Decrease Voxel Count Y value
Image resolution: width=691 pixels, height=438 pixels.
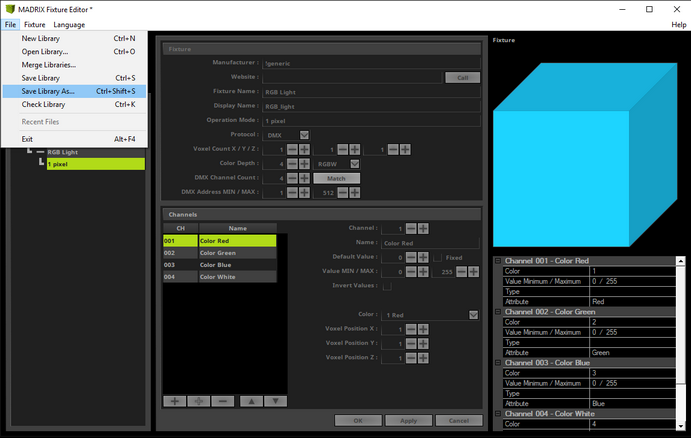click(342, 149)
